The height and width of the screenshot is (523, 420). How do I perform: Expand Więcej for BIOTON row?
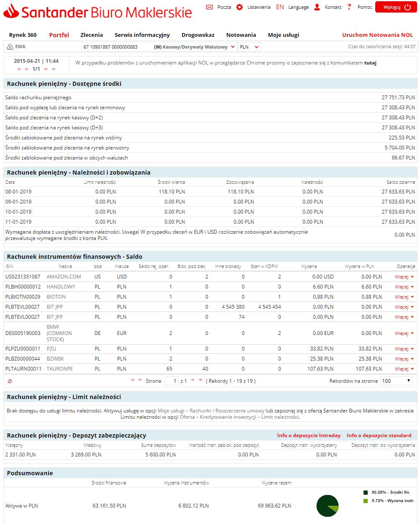point(404,297)
